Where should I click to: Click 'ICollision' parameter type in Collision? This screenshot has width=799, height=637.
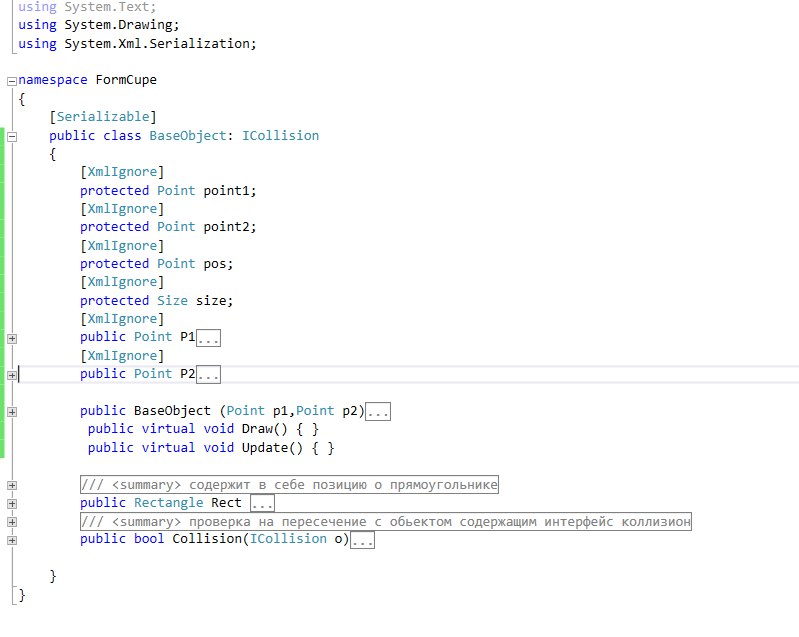tap(288, 539)
